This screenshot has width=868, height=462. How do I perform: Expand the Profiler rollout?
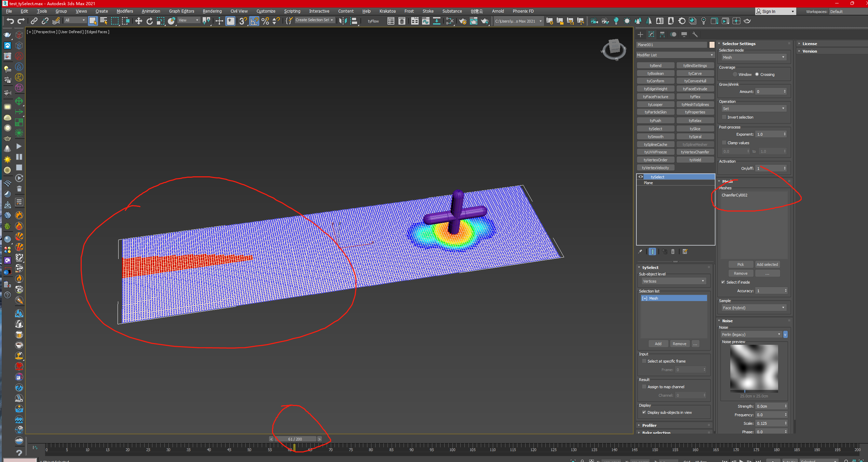tap(649, 425)
